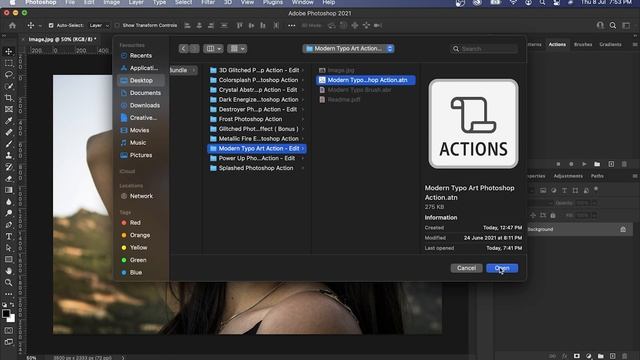Viewport: 640px width, 360px height.
Task: Go to Desktop in the sidebar
Action: (141, 80)
